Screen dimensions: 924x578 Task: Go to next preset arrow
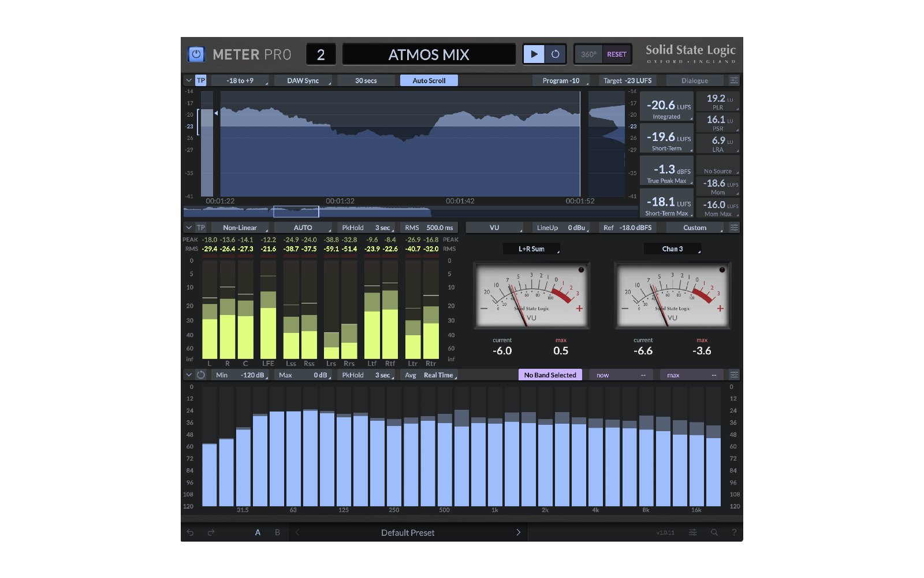(518, 532)
